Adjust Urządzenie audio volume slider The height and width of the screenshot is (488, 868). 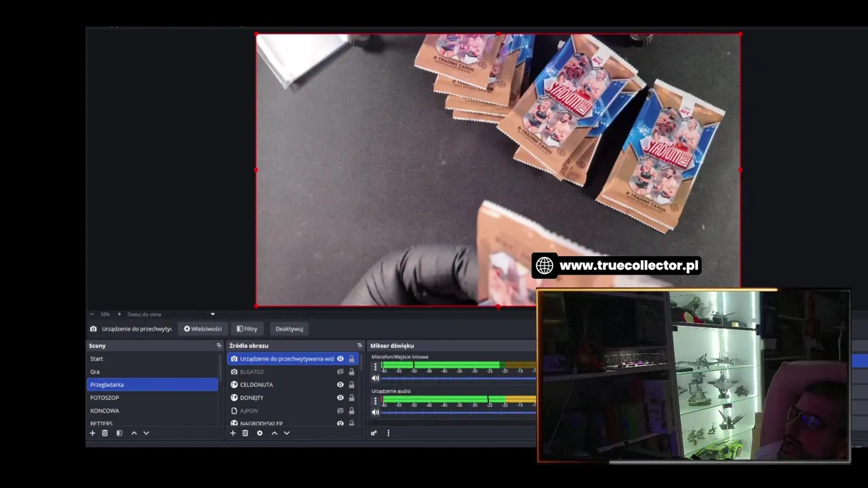pos(459,412)
